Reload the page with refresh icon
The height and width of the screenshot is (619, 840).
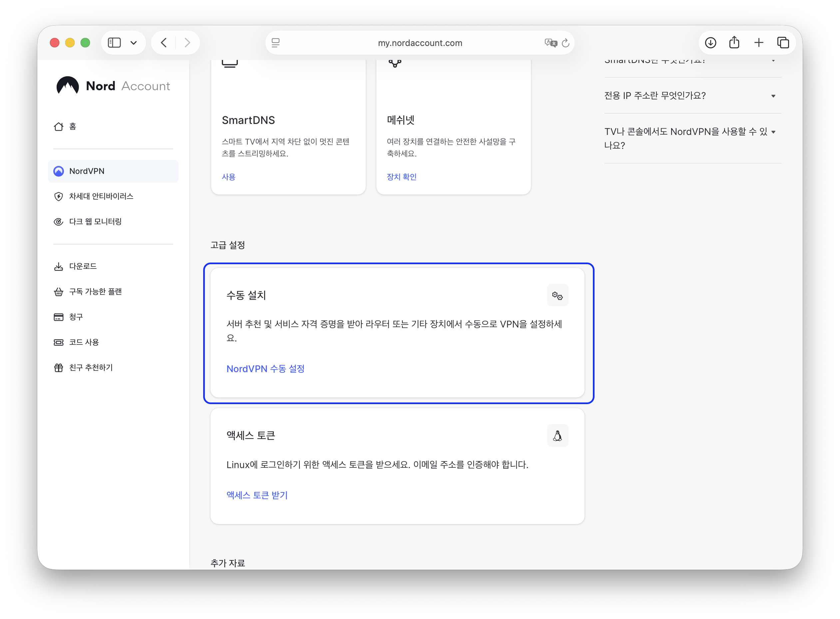pyautogui.click(x=566, y=43)
